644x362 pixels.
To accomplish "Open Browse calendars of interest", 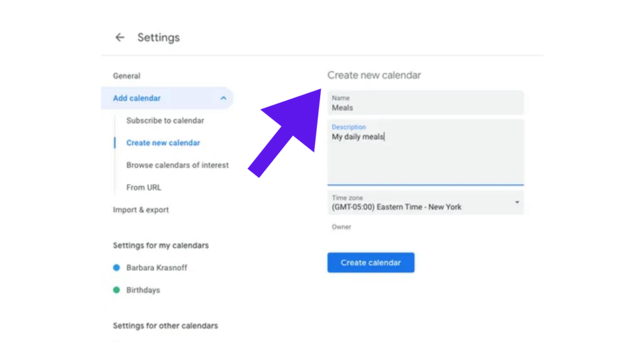I will [177, 165].
